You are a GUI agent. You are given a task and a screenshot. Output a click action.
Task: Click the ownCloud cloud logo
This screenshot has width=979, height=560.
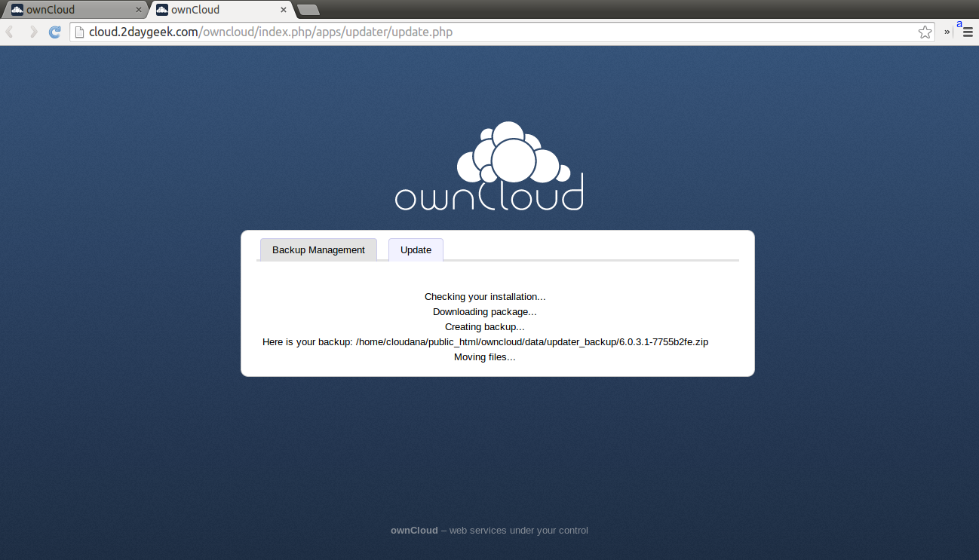click(489, 166)
